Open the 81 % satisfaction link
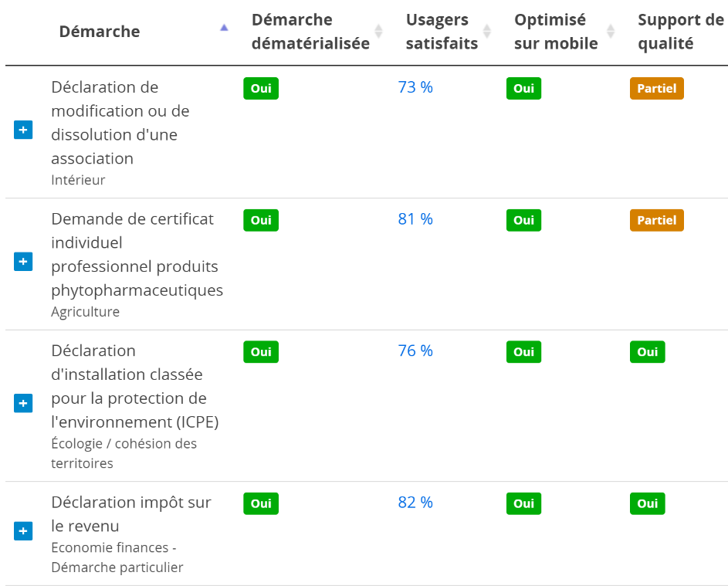This screenshot has width=728, height=586. (x=415, y=219)
